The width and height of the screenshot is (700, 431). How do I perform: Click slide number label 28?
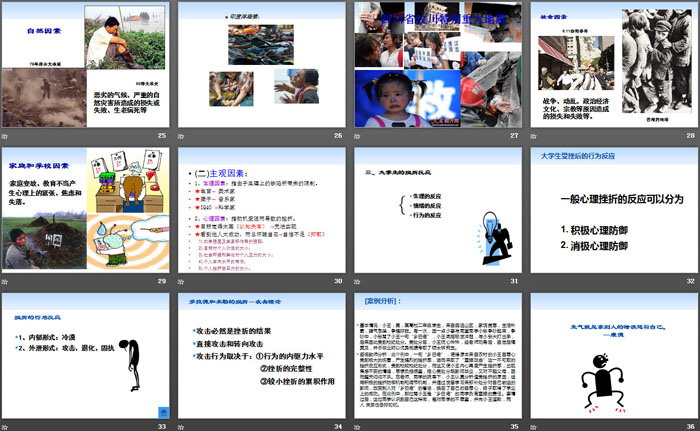(x=691, y=135)
